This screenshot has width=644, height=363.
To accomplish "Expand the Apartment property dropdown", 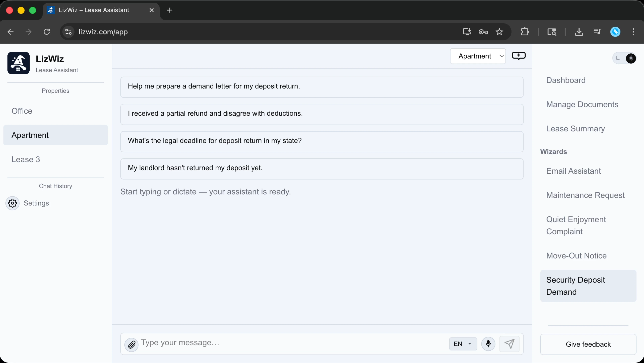I will (478, 56).
